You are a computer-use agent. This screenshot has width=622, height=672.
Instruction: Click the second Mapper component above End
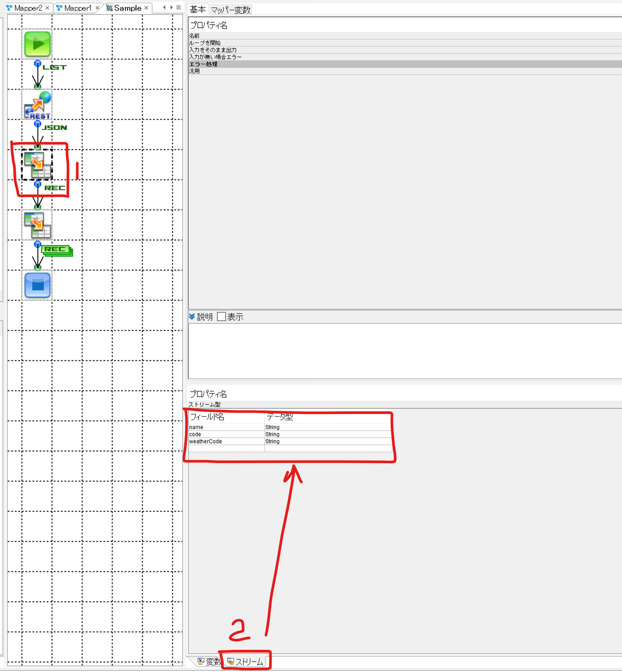(x=37, y=225)
